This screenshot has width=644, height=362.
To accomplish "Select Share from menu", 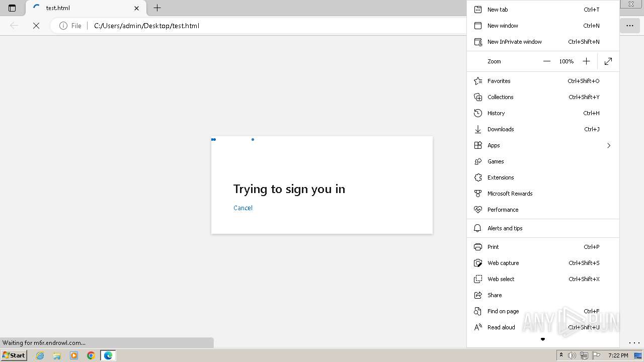I will click(543, 295).
